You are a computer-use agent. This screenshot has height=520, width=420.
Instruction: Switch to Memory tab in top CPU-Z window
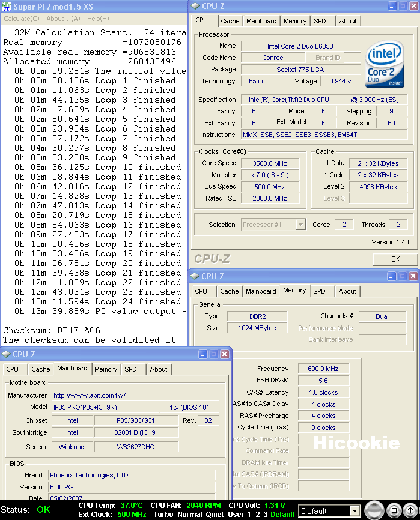coord(295,21)
